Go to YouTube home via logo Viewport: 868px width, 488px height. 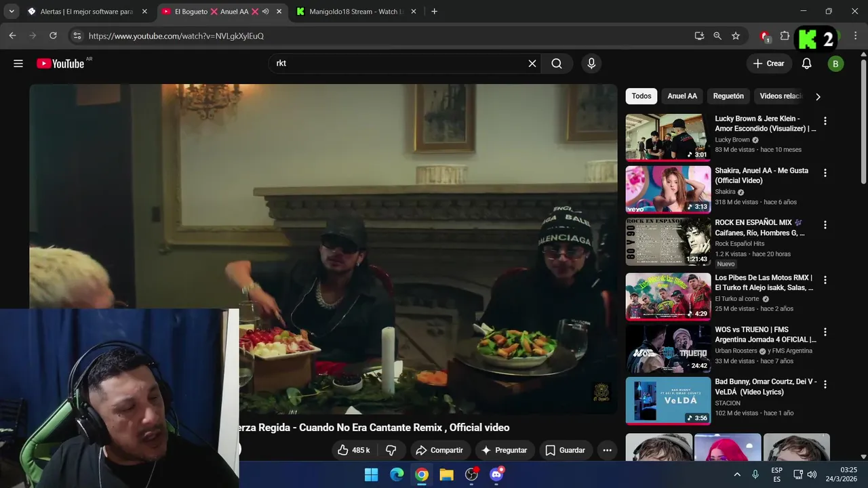61,64
